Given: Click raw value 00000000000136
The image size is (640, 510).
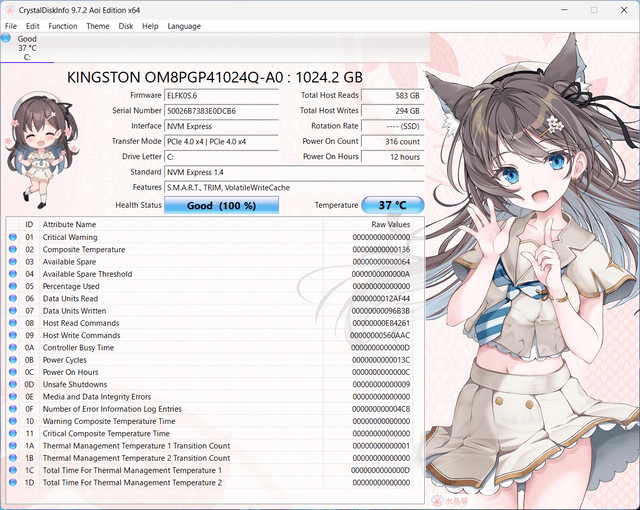Looking at the screenshot, I should [381, 249].
